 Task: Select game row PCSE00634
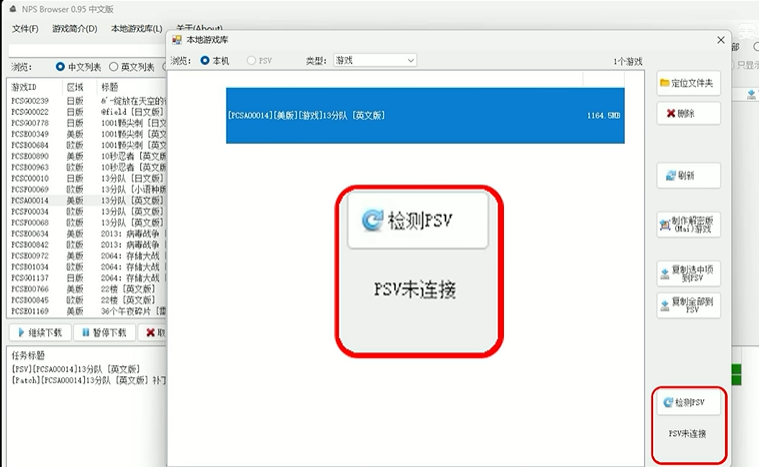pos(87,234)
